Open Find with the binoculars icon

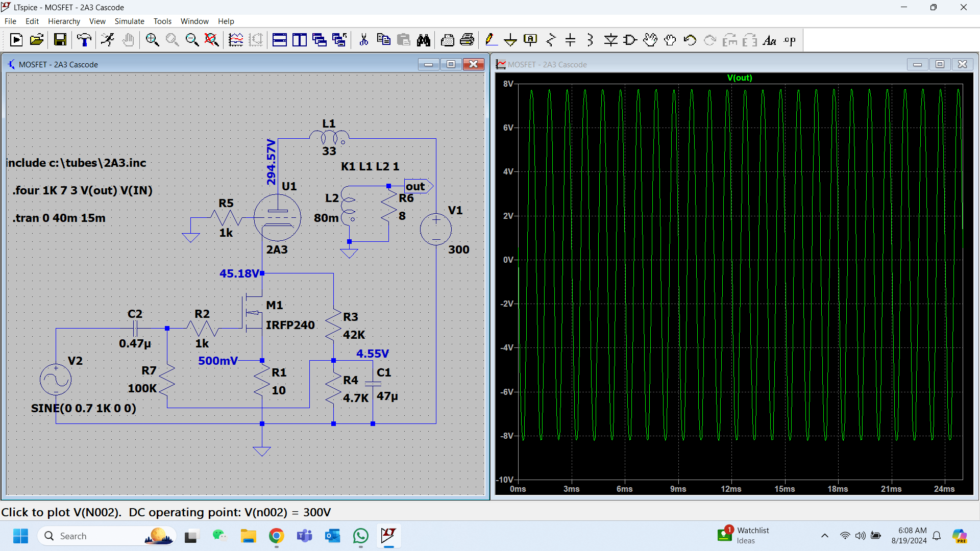pyautogui.click(x=424, y=40)
